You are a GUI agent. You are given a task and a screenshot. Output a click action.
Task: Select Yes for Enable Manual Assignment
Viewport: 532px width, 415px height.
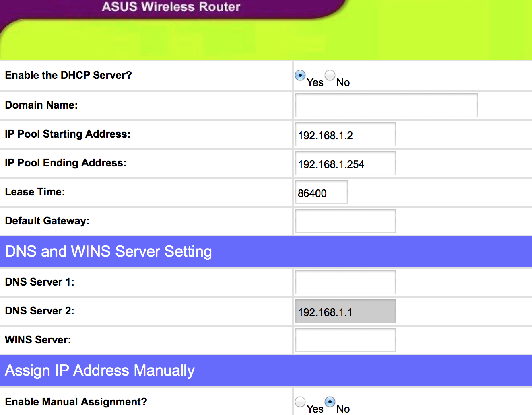[x=300, y=402]
